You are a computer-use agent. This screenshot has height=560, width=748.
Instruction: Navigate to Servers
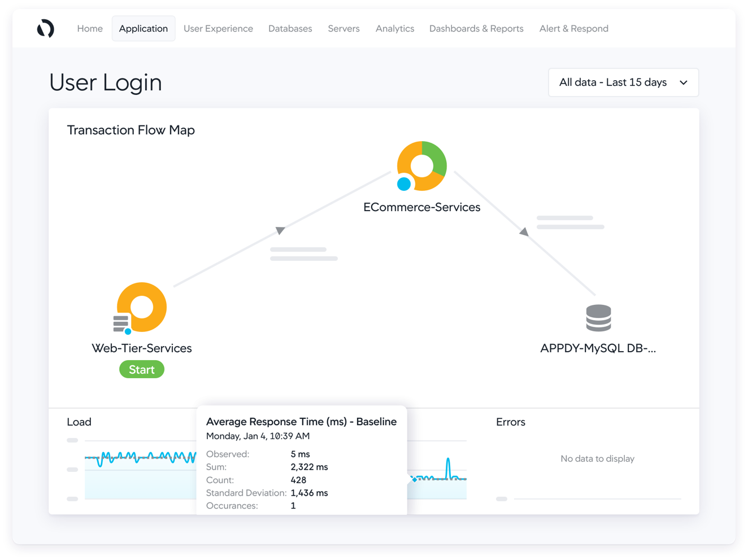pos(343,28)
